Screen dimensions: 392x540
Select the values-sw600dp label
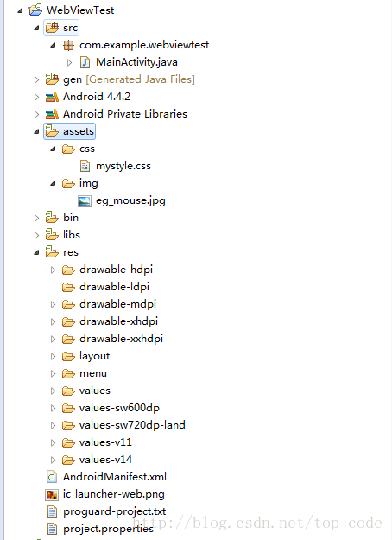point(119,408)
